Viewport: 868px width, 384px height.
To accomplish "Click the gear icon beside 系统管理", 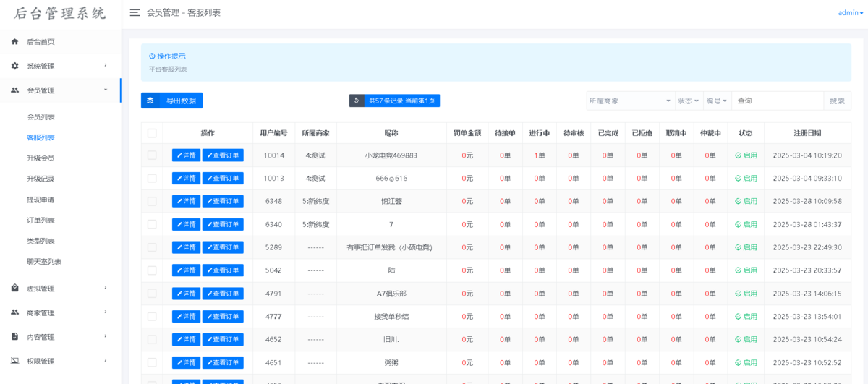I will point(14,66).
